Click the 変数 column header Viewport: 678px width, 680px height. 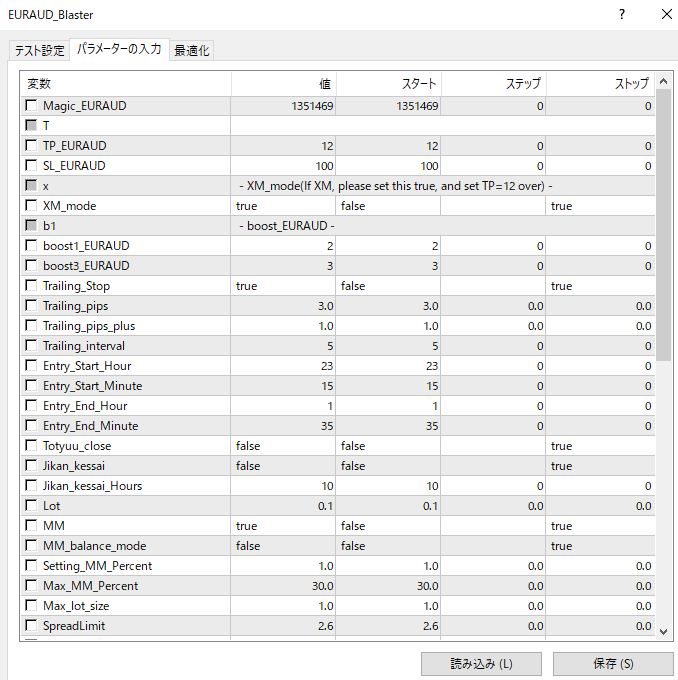[126, 83]
